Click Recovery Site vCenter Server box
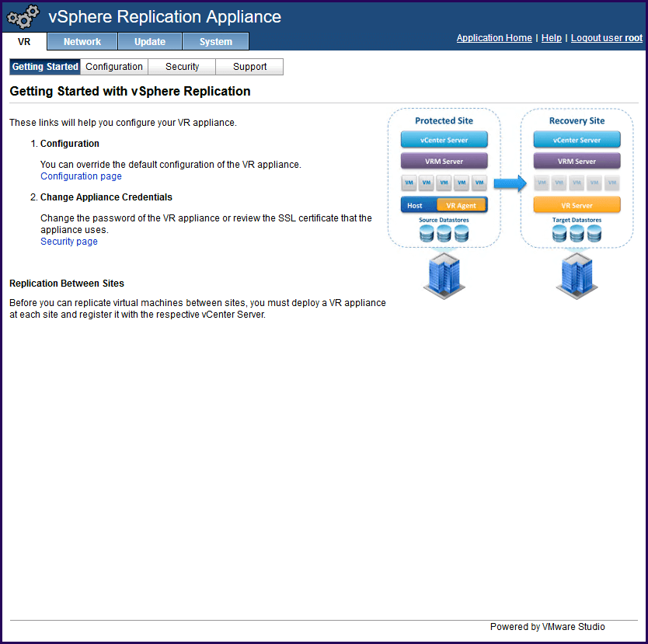The height and width of the screenshot is (644, 648). coord(577,140)
